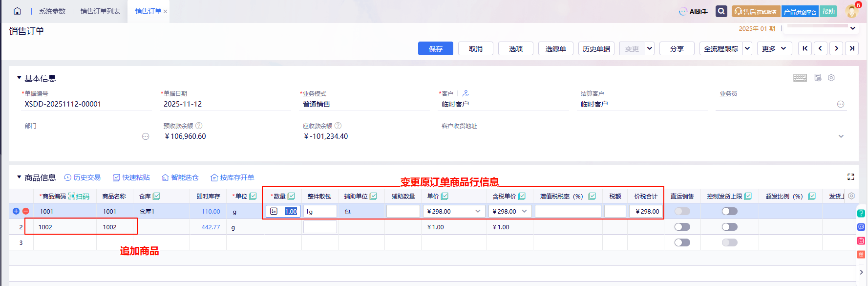Toggle the 辅助单位 column header checkbox
This screenshot has width=868, height=286.
[374, 196]
